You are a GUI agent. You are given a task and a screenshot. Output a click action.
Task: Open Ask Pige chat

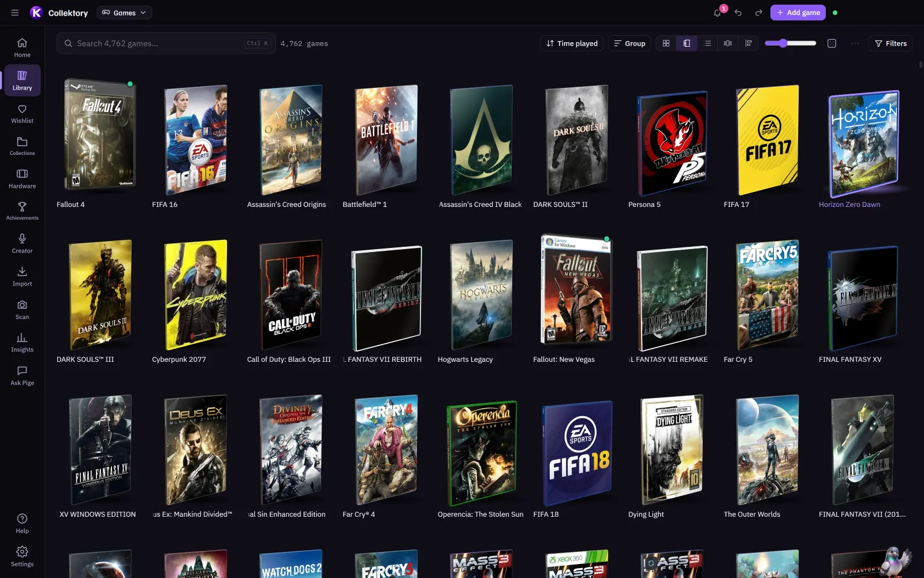[22, 376]
